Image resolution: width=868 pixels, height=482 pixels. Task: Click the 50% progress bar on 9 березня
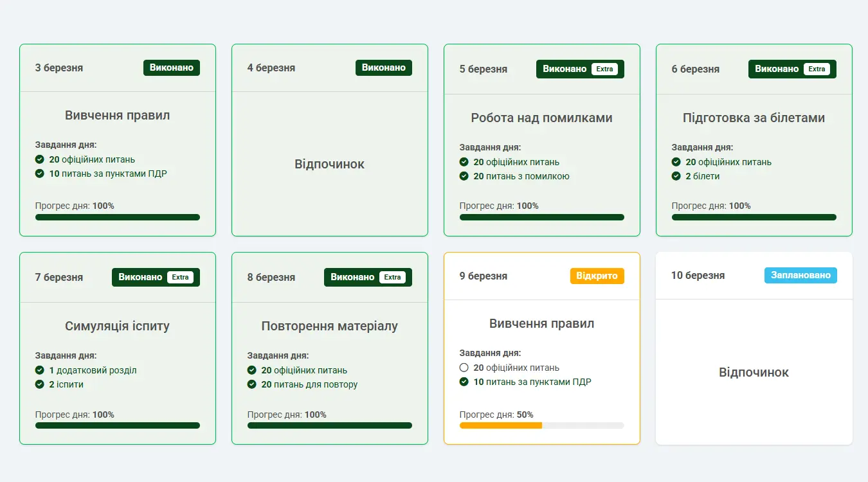click(541, 425)
